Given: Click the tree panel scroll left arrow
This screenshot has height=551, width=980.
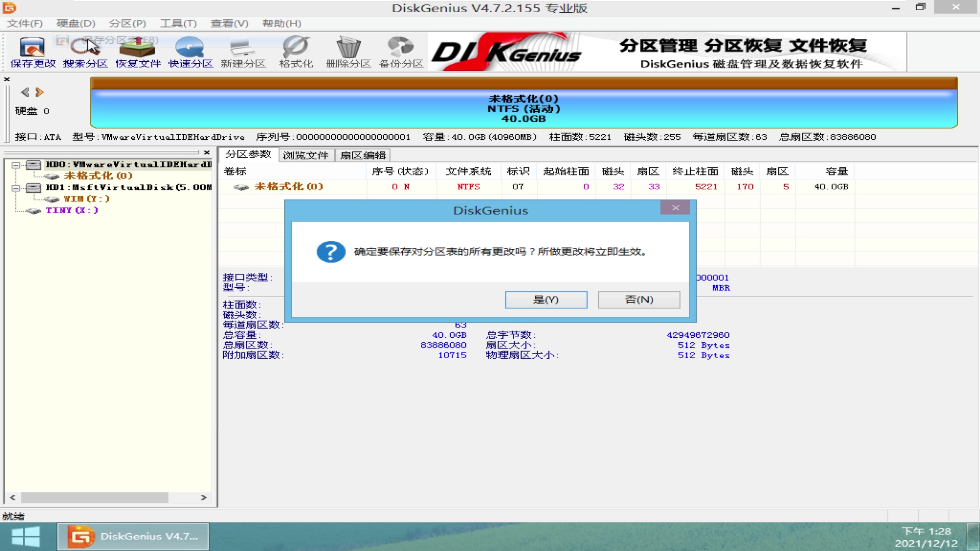Looking at the screenshot, I should click(13, 497).
